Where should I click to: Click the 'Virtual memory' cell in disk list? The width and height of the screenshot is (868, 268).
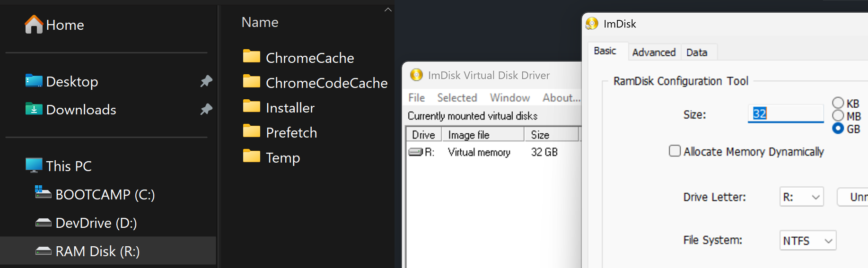(479, 152)
